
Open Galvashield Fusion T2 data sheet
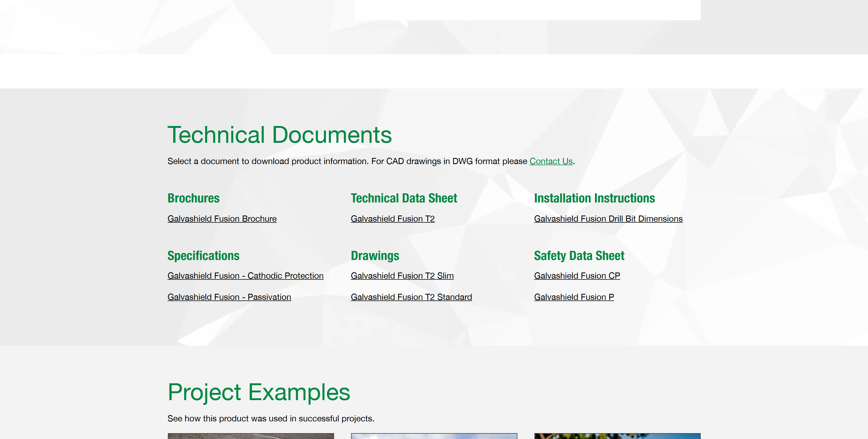tap(392, 219)
